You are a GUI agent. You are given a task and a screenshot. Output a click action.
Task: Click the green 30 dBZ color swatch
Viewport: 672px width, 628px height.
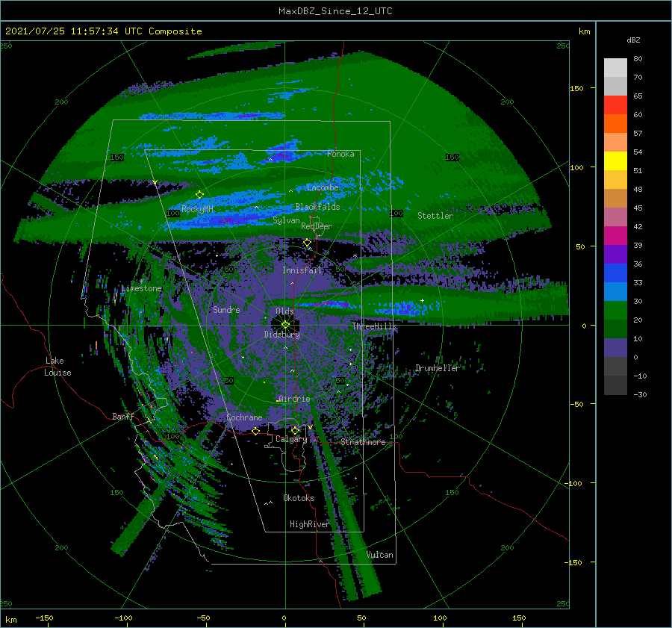pyautogui.click(x=615, y=310)
